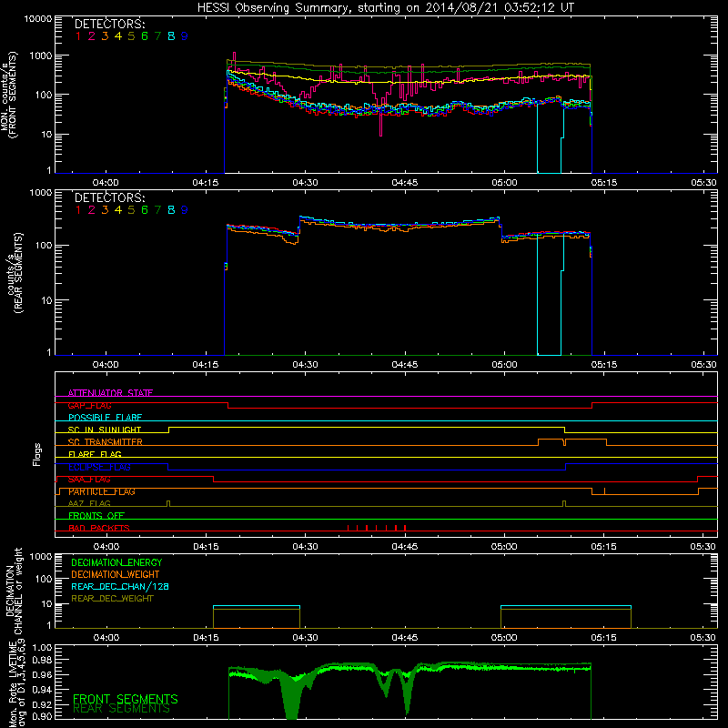Click the REAR_DEC_CHAN/128 legend entry
728x728 pixels.
(120, 587)
